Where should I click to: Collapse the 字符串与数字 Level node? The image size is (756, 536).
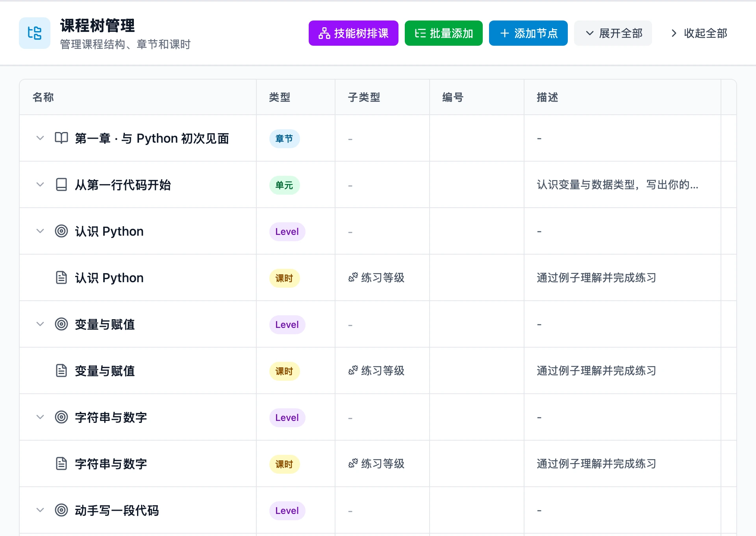click(x=40, y=417)
